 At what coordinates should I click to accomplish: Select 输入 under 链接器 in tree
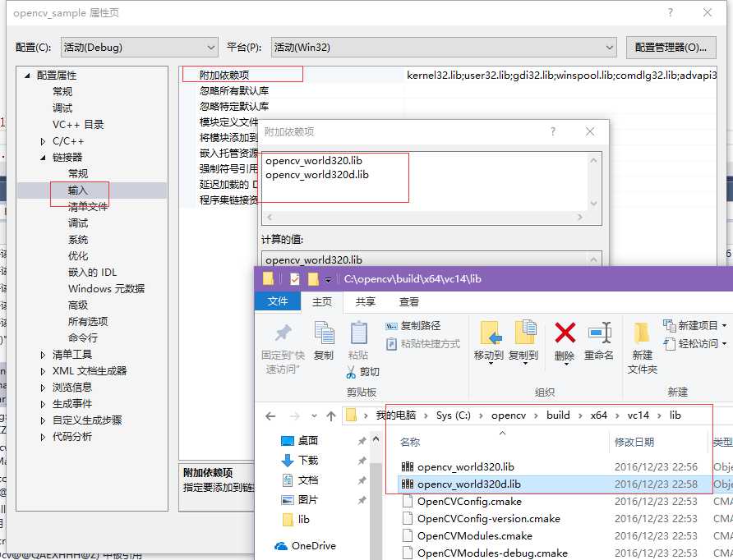click(x=78, y=190)
